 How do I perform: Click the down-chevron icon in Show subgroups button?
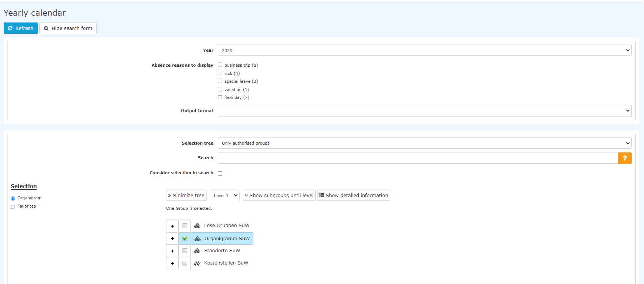pyautogui.click(x=246, y=196)
